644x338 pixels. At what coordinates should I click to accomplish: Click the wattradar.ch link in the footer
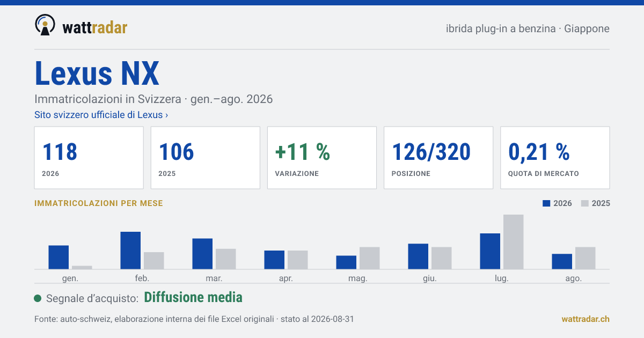[586, 319]
